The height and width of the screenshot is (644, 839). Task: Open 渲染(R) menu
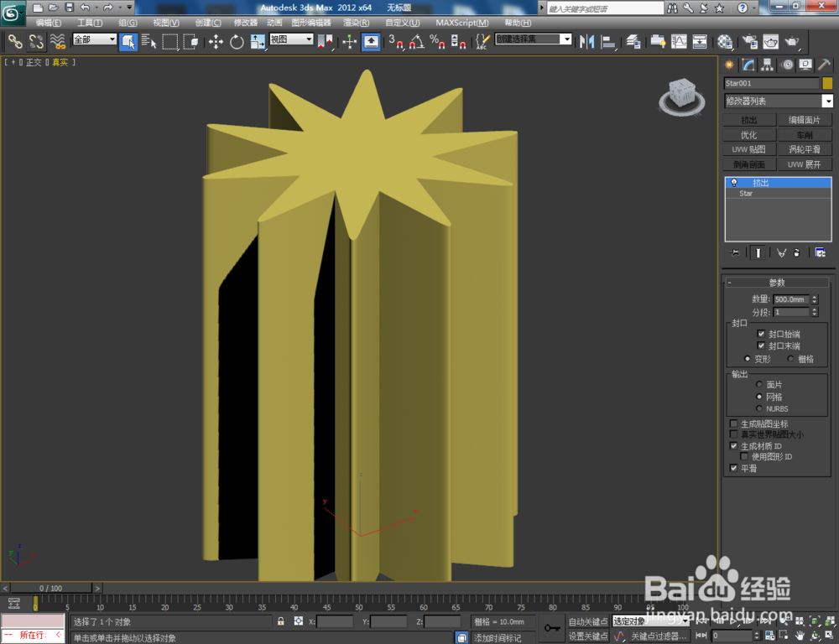[356, 23]
